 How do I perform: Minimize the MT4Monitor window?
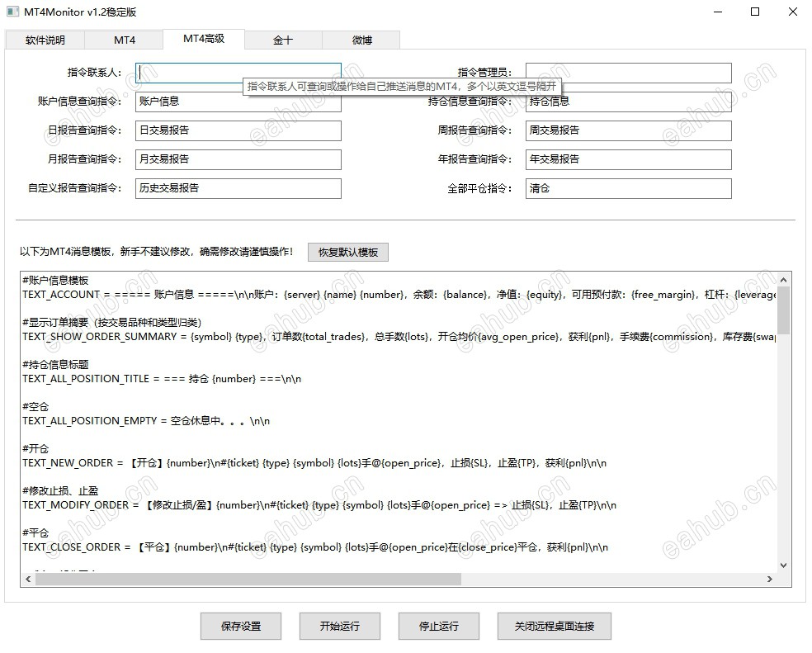click(718, 12)
